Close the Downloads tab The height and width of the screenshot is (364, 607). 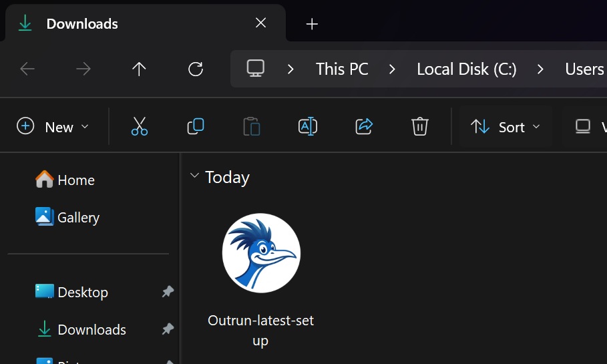pos(261,23)
